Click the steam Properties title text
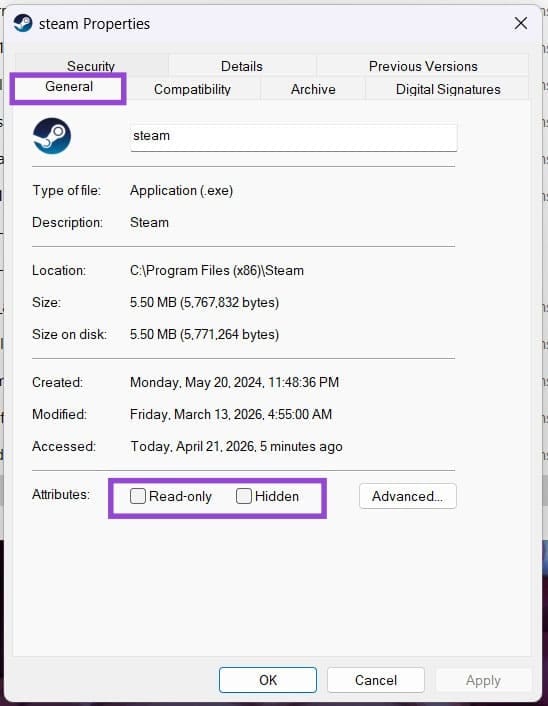548x706 pixels. [95, 23]
